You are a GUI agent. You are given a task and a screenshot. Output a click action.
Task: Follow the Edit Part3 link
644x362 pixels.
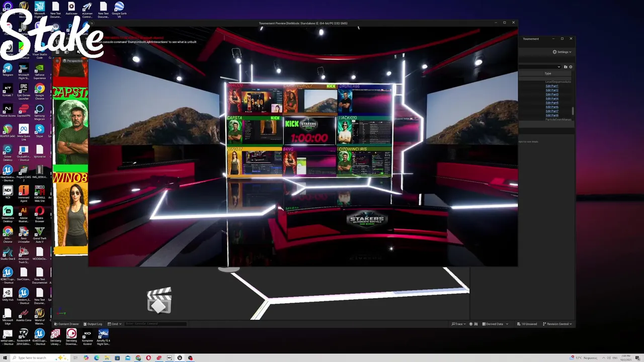[x=552, y=95]
